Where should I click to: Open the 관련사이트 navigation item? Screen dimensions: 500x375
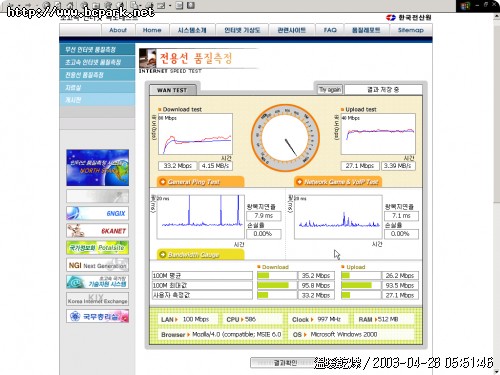coord(292,30)
